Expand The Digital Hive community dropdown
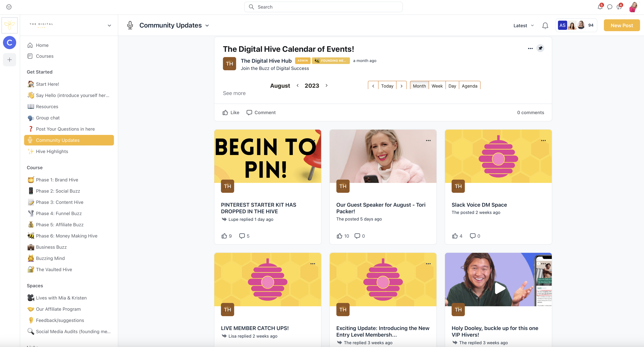The height and width of the screenshot is (347, 644). [x=109, y=25]
